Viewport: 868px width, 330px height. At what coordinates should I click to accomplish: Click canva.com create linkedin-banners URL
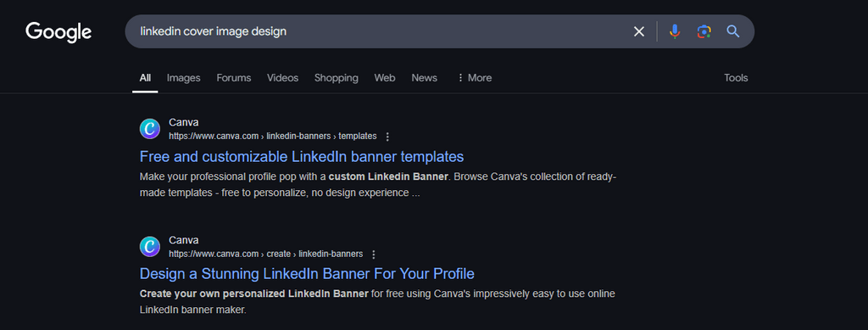265,254
